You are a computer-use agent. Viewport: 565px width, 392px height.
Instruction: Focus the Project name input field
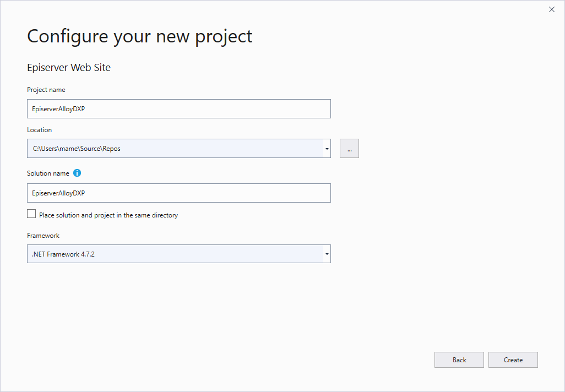coord(178,109)
